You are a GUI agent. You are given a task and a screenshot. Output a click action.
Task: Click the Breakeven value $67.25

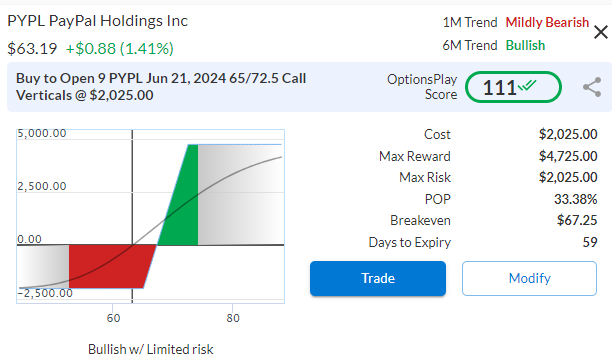pos(577,220)
